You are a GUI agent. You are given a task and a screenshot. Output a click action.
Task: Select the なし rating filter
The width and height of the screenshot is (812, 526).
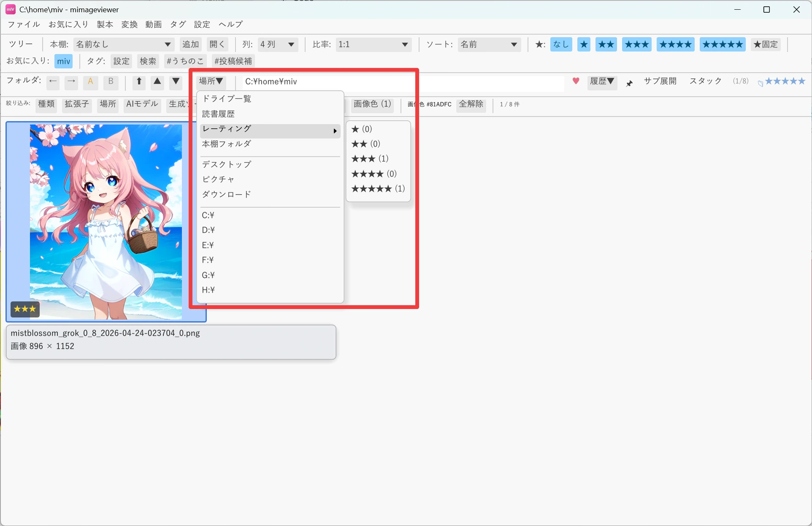point(561,44)
